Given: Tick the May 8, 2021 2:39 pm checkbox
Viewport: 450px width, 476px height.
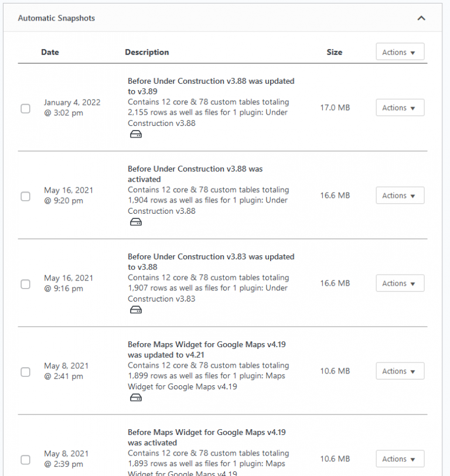Looking at the screenshot, I should coord(26,460).
